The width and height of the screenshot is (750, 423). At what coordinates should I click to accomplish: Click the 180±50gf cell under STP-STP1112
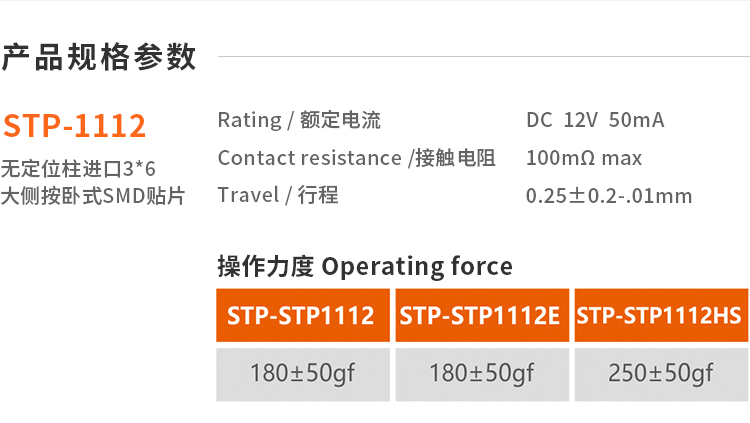click(302, 374)
